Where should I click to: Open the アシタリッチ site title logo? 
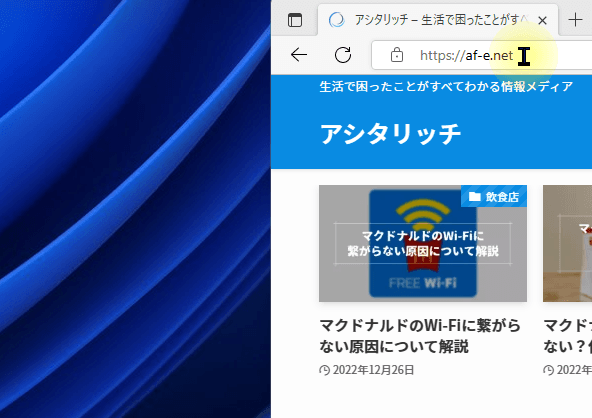[390, 134]
